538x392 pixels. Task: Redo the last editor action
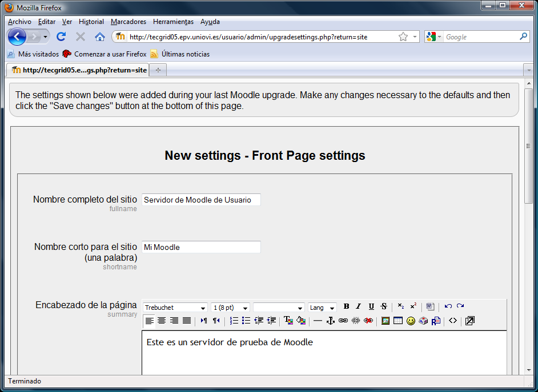tap(460, 306)
